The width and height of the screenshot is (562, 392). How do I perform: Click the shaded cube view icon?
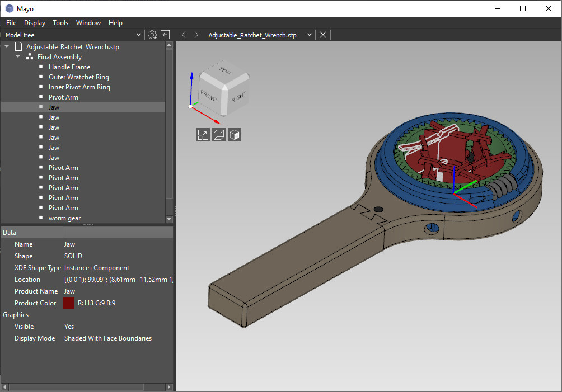(235, 135)
